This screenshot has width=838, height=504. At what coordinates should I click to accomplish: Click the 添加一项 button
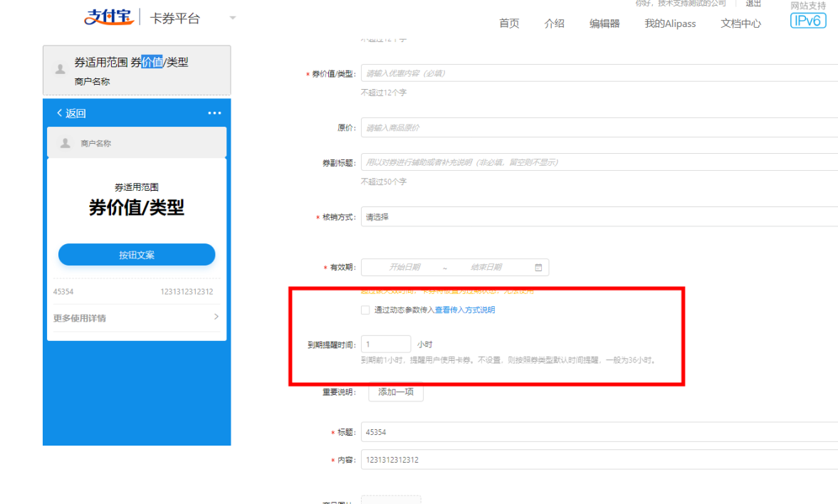[396, 392]
